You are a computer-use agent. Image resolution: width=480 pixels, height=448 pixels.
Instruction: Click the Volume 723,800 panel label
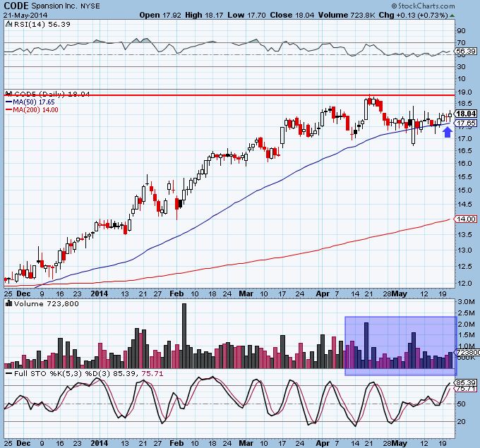pyautogui.click(x=46, y=303)
